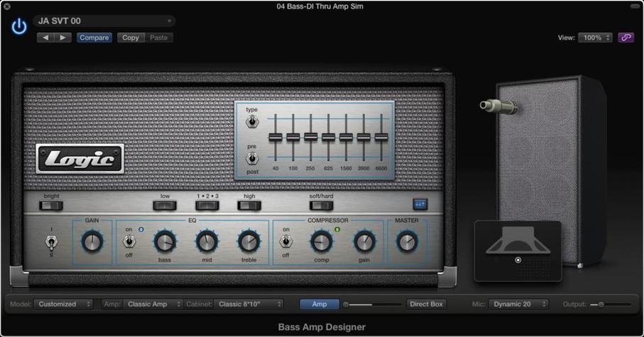Screen dimensions: 644x337
Task: Go to the previous preset arrow
Action: [45, 38]
